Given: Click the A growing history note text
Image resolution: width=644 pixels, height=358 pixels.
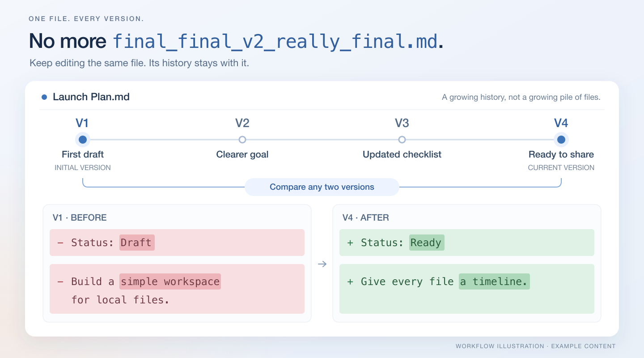Looking at the screenshot, I should (521, 97).
